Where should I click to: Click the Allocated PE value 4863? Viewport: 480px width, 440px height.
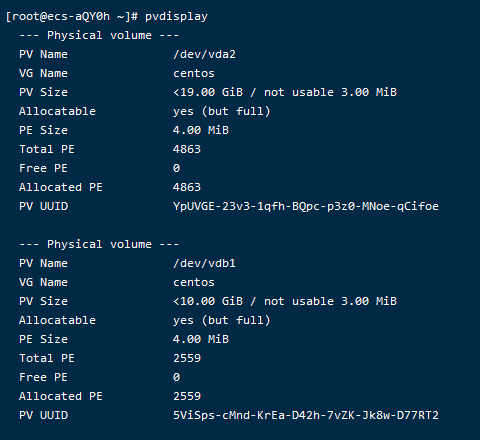187,187
